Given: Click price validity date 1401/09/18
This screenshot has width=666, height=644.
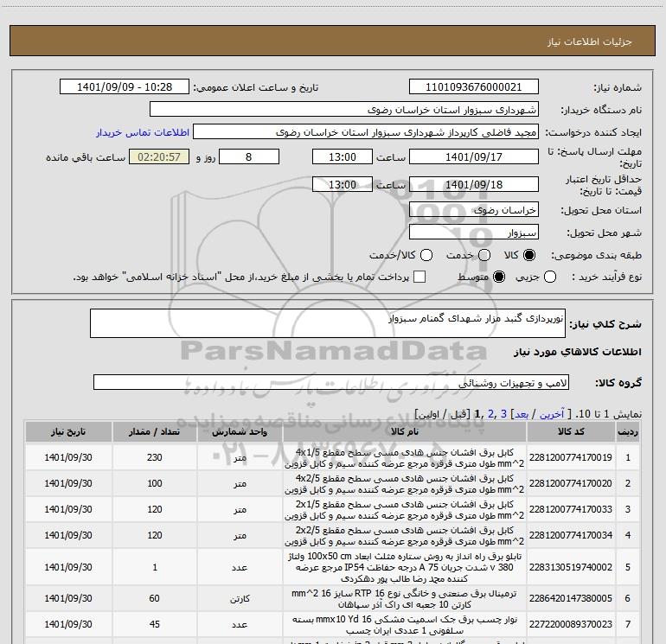Looking at the screenshot, I should (x=474, y=184).
